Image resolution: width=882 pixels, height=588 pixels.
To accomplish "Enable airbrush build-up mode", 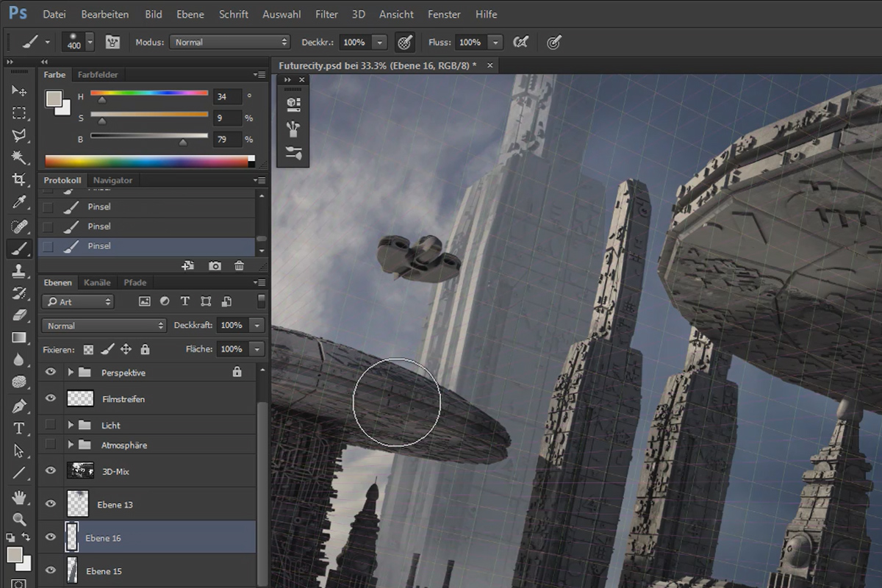I will pyautogui.click(x=520, y=43).
